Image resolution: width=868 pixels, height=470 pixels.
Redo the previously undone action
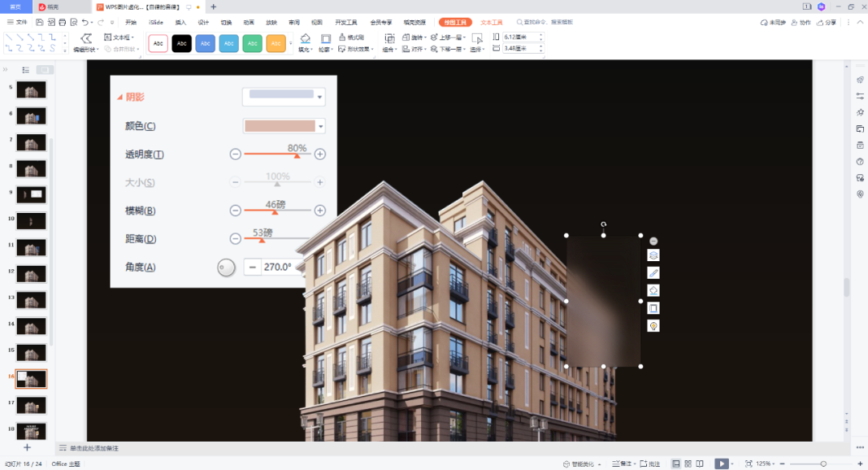point(100,22)
